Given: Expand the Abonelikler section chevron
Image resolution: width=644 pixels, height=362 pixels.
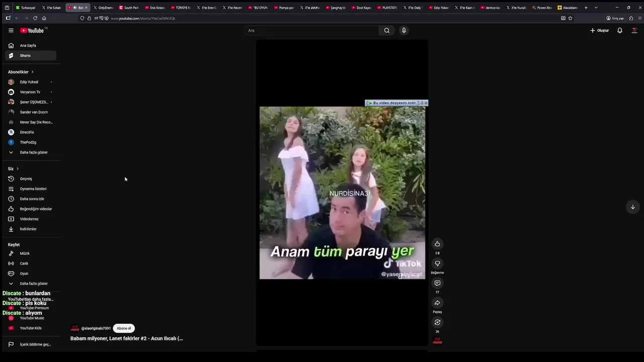Looking at the screenshot, I should 32,72.
